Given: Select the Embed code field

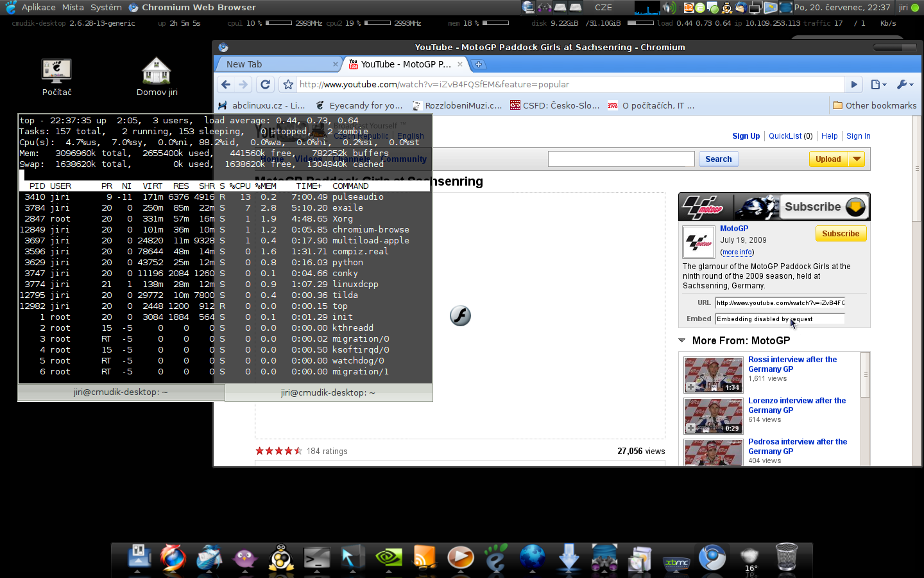Looking at the screenshot, I should pos(780,319).
